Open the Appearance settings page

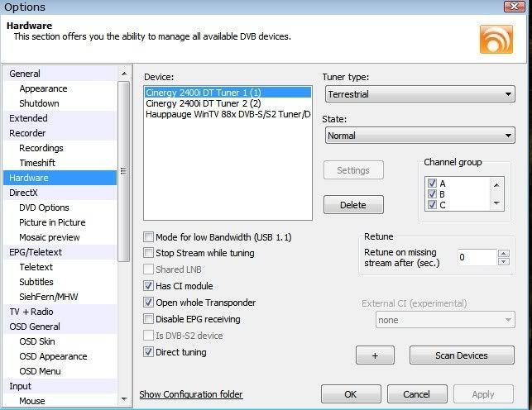point(43,88)
